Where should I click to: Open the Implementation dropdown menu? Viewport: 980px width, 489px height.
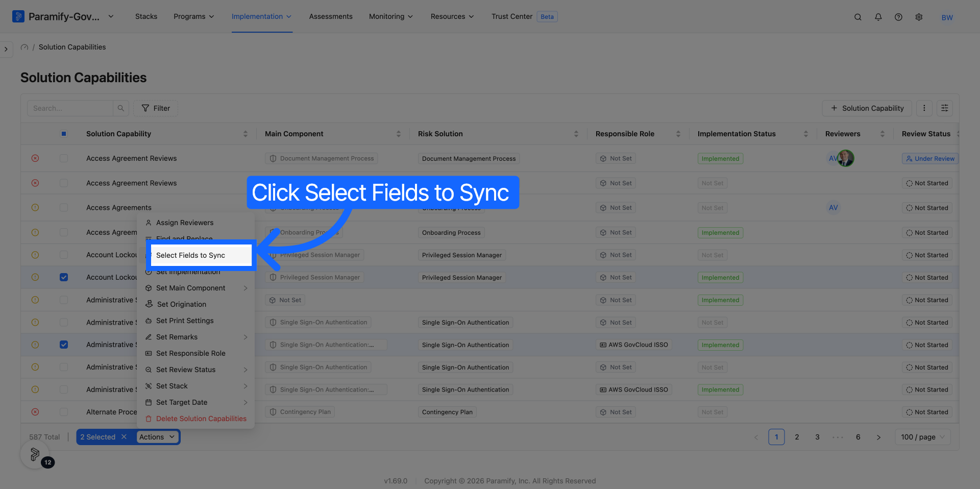point(262,16)
